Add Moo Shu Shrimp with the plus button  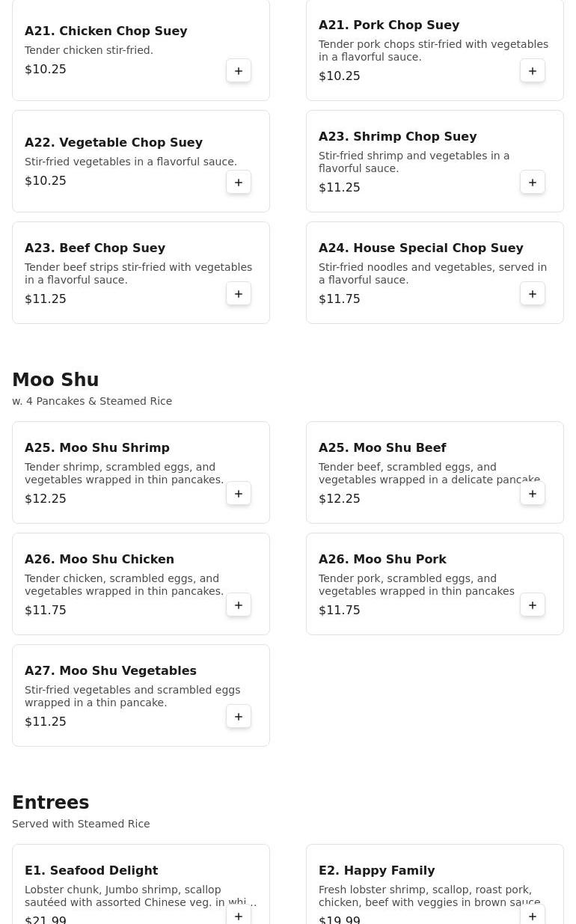click(239, 494)
